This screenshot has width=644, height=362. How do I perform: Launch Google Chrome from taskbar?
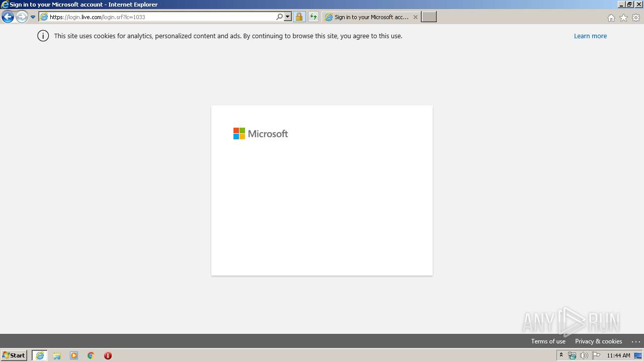(91, 355)
